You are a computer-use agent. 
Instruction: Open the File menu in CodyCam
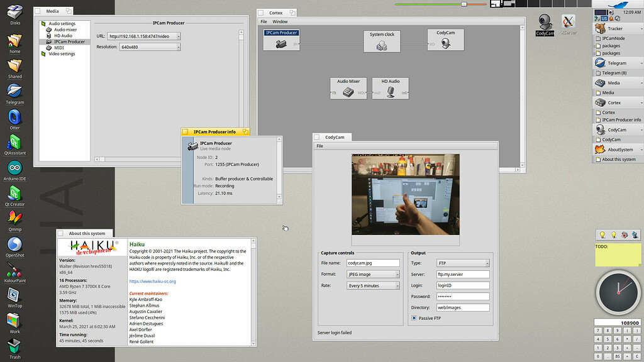tap(319, 146)
